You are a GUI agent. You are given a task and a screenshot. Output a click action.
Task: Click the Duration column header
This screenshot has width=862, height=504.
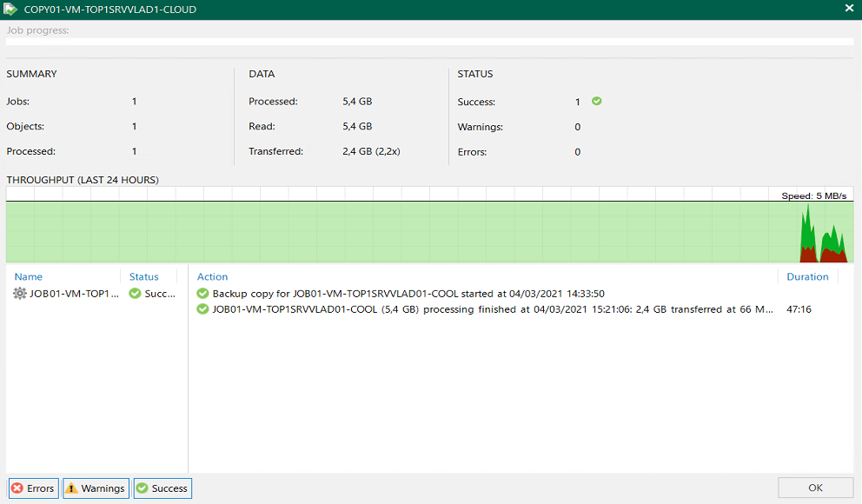(807, 276)
